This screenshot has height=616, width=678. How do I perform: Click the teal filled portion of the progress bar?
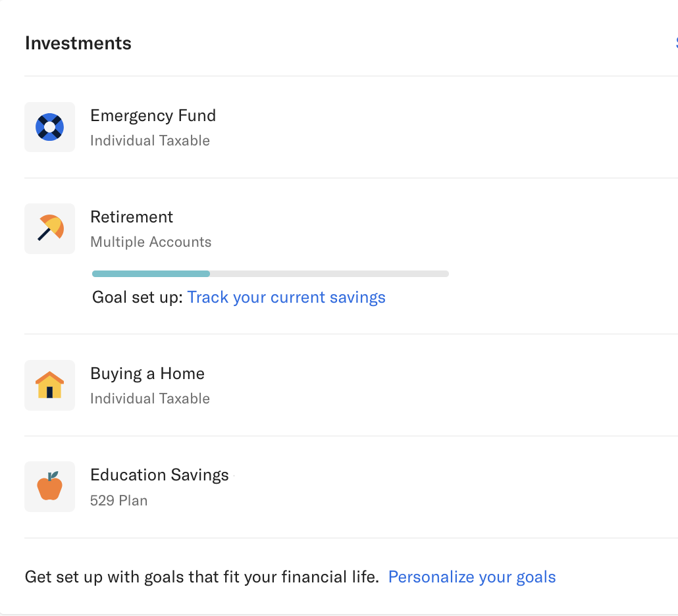[x=151, y=273]
